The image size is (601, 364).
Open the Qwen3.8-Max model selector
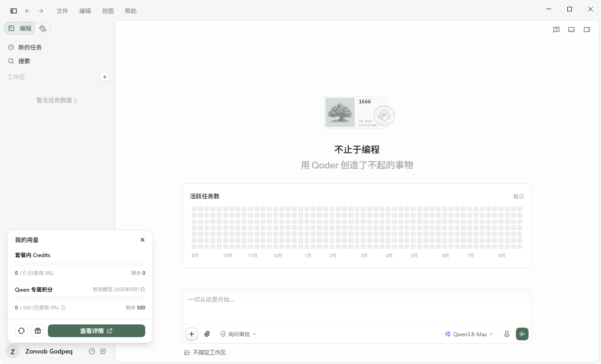coord(469,334)
